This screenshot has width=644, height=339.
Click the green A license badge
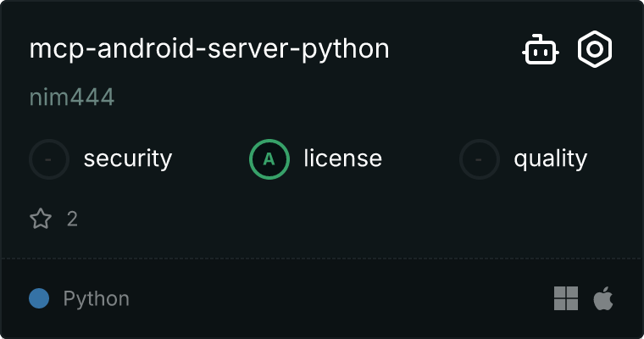pyautogui.click(x=269, y=158)
